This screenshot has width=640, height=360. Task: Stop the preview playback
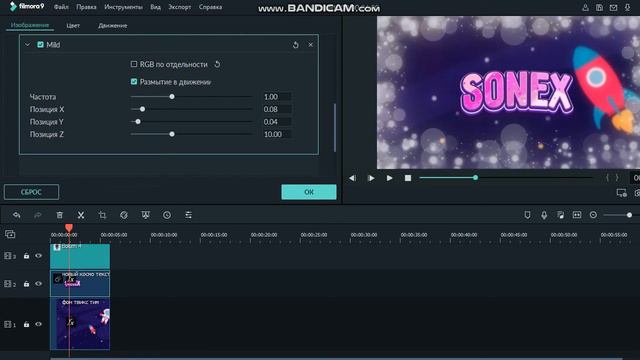[x=408, y=178]
